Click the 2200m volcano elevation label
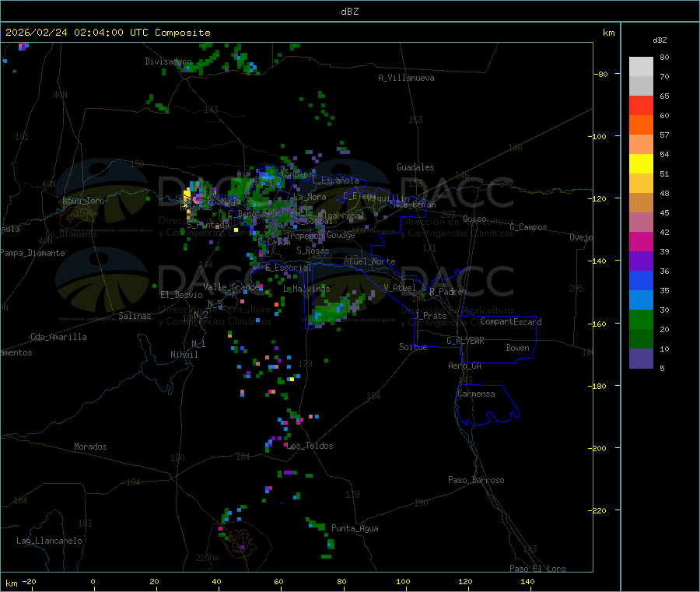 207,558
